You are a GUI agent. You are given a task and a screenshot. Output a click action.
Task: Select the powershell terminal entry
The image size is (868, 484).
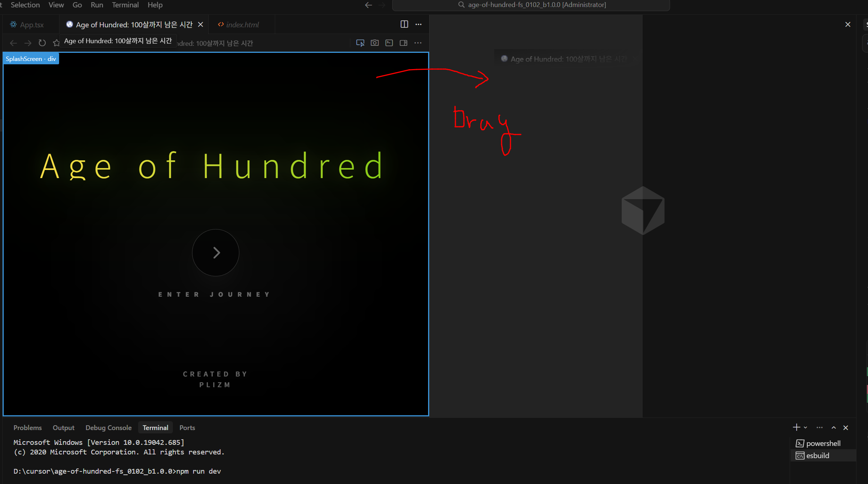point(823,443)
